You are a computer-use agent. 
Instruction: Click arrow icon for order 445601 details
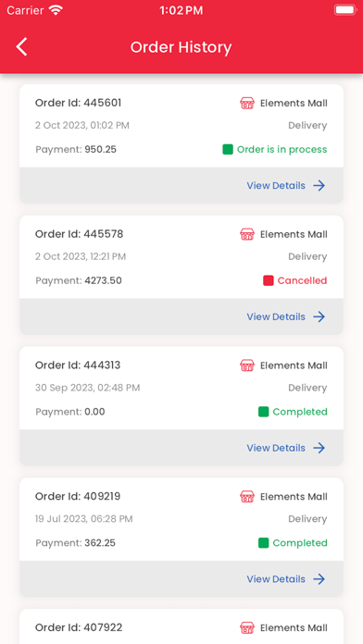(x=319, y=186)
